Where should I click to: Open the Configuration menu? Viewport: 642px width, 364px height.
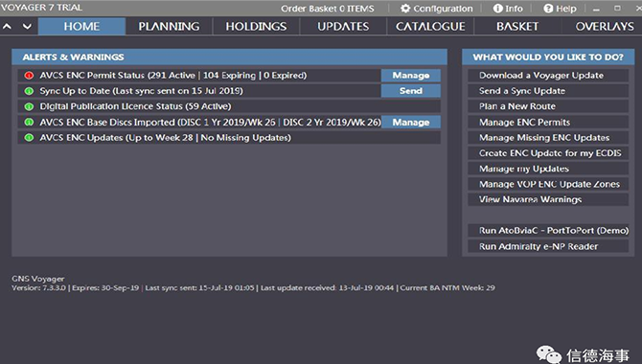pos(436,9)
